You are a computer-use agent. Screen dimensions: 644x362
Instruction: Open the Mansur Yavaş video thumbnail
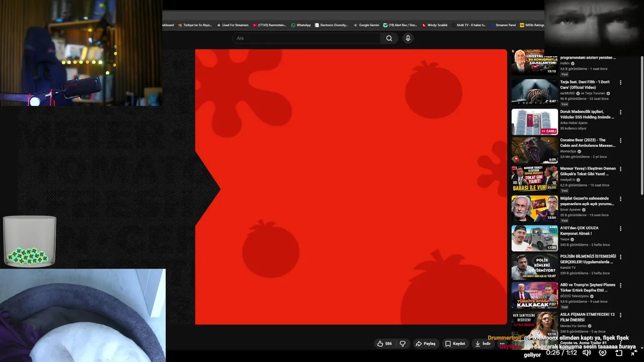[x=535, y=178]
